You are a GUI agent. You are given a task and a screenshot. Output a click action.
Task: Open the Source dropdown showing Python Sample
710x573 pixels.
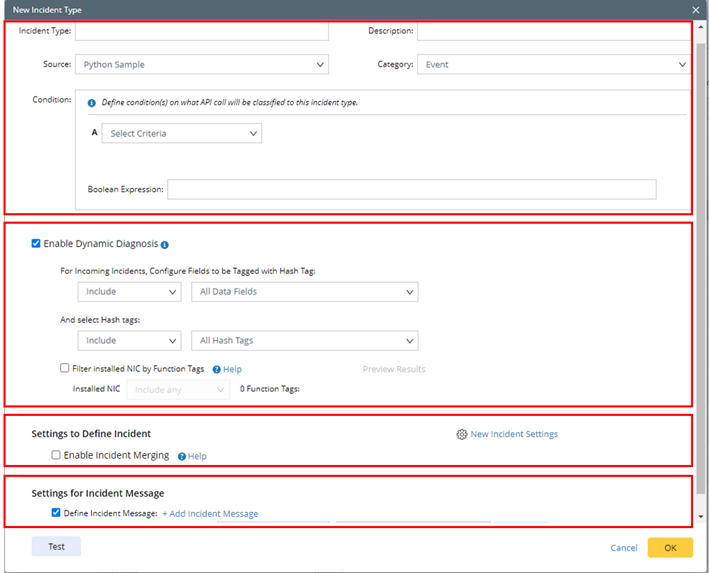tap(201, 65)
